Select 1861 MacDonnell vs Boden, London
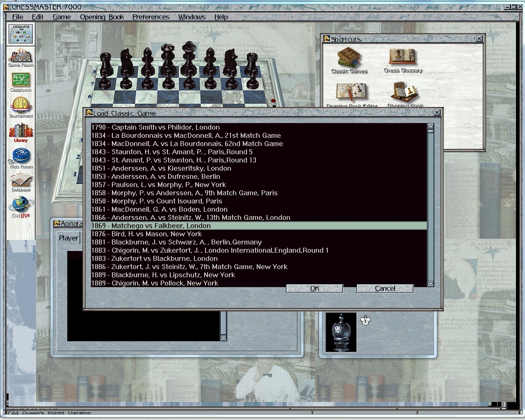 259,209
